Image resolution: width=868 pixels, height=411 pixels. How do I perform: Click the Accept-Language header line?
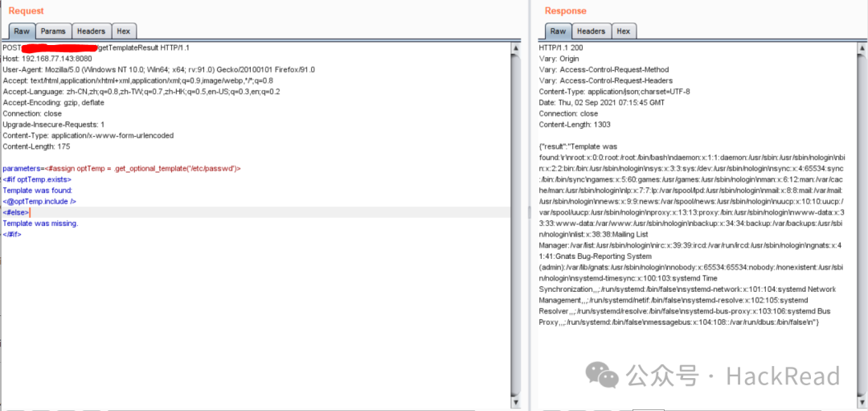pos(141,92)
